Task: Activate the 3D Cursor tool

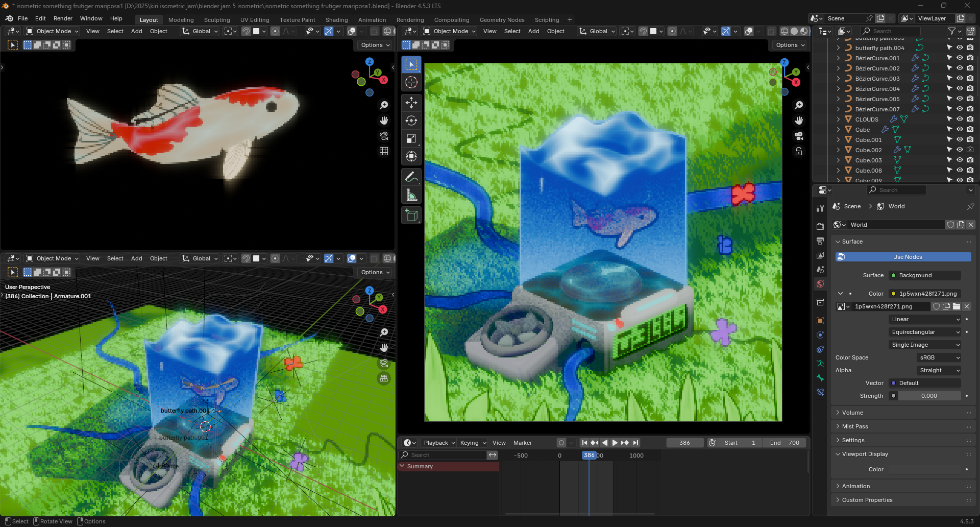Action: (411, 82)
